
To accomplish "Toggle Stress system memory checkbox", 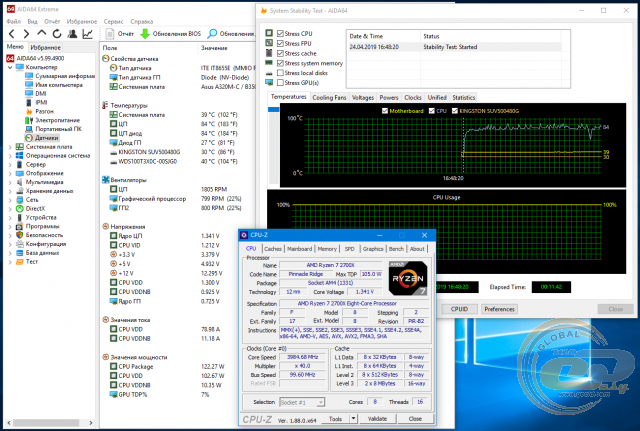I will 280,63.
